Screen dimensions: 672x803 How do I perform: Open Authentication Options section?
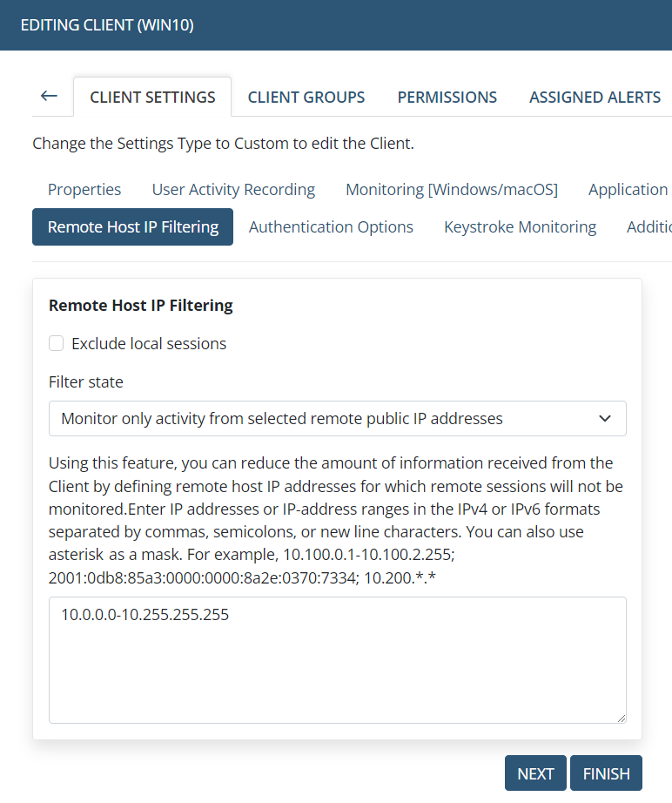coord(331,227)
